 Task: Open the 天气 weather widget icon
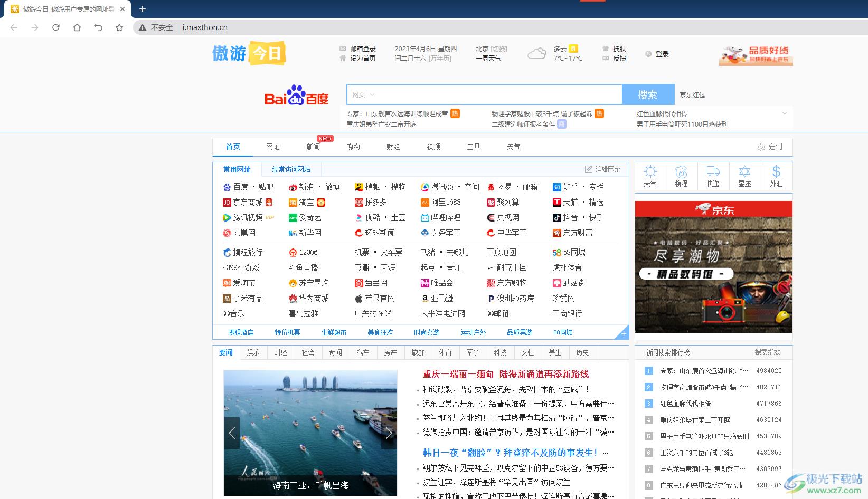tap(650, 176)
